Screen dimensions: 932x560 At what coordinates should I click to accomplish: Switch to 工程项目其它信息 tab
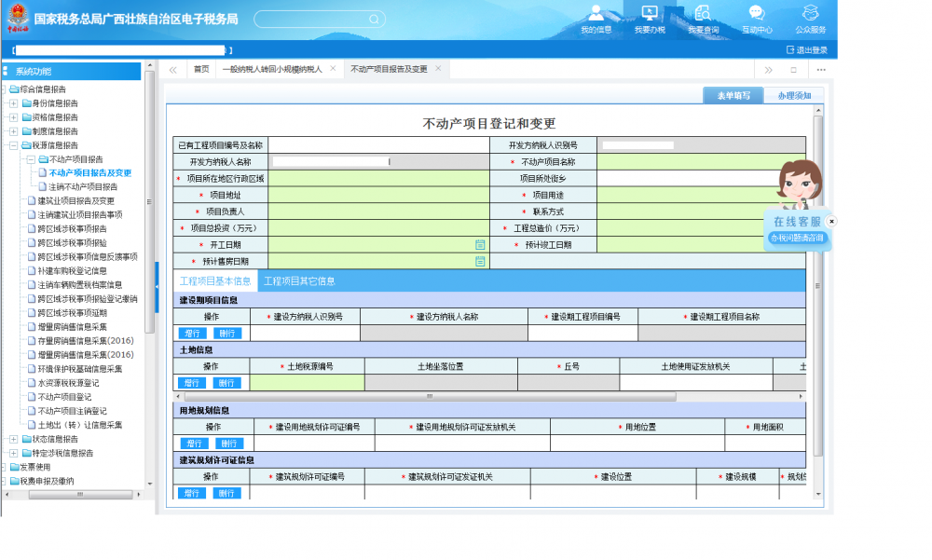click(299, 280)
